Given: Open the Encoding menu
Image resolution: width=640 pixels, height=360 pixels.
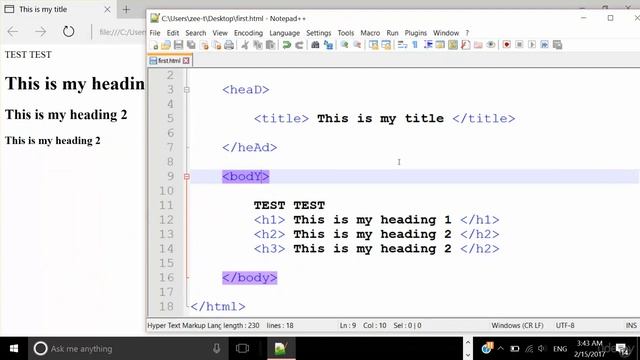Looking at the screenshot, I should pyautogui.click(x=248, y=33).
